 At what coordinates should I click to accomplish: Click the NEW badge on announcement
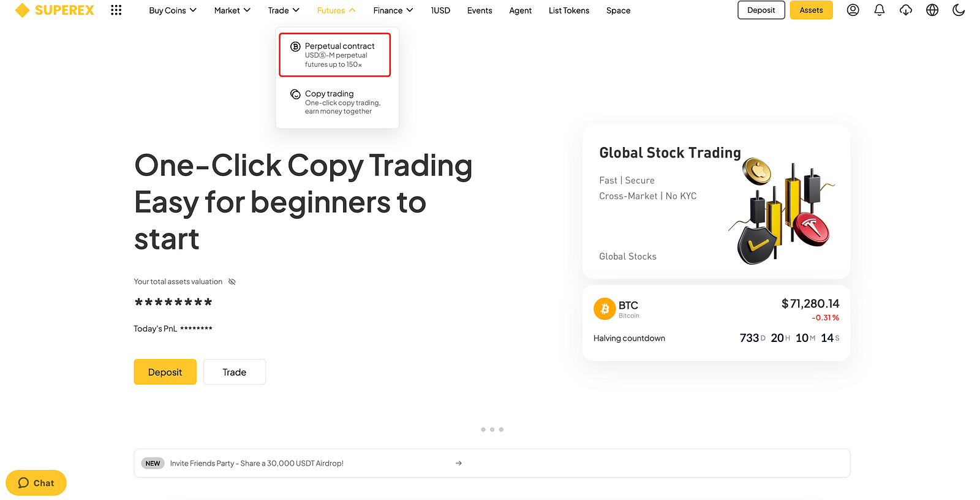[153, 463]
